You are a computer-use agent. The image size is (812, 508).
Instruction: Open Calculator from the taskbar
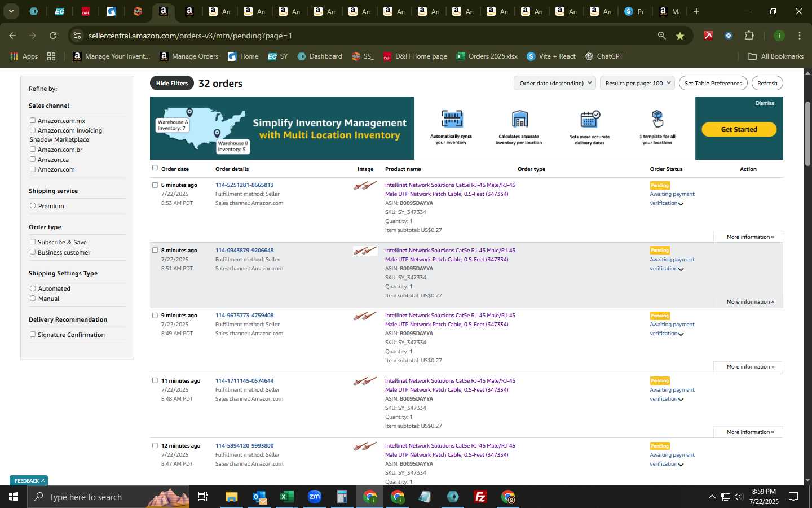pyautogui.click(x=342, y=497)
